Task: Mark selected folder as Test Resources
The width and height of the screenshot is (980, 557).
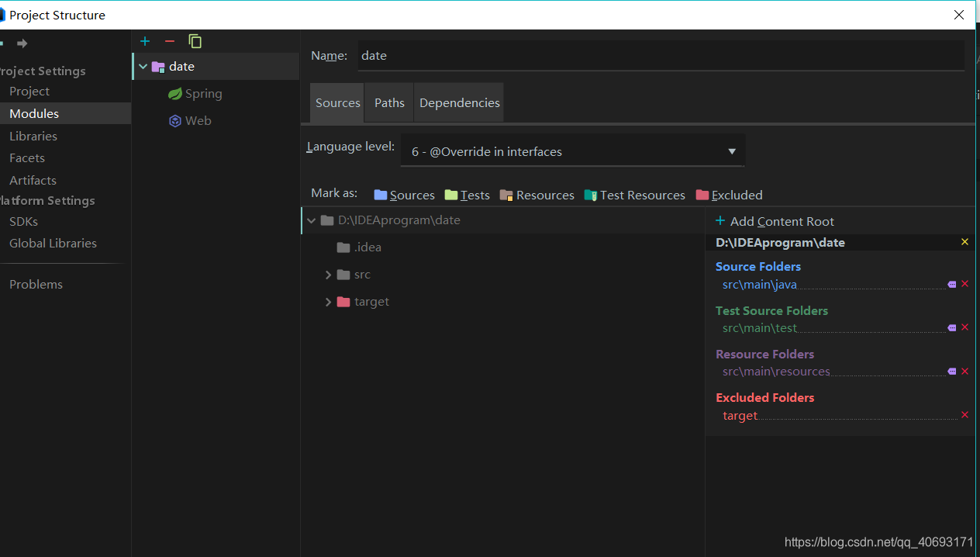Action: pos(634,195)
